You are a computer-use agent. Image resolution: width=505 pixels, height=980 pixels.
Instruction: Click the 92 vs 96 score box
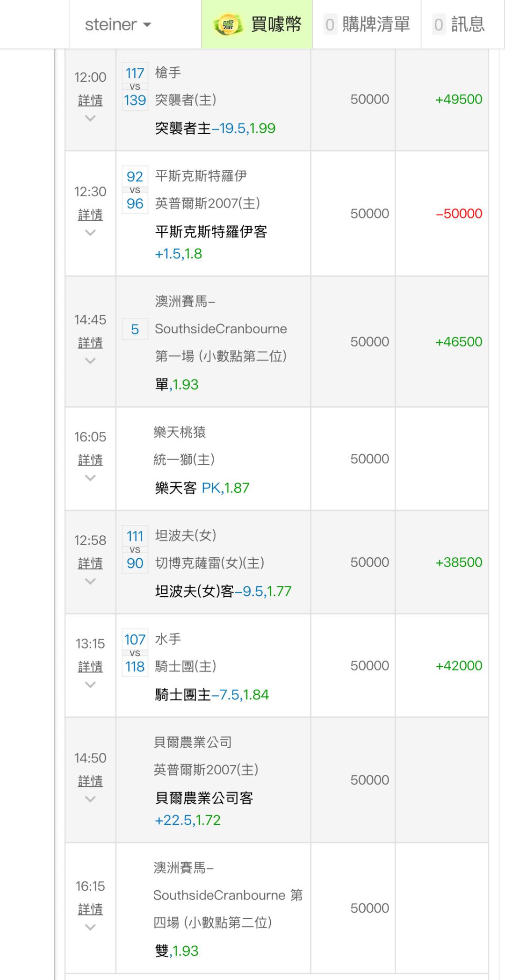(x=135, y=190)
